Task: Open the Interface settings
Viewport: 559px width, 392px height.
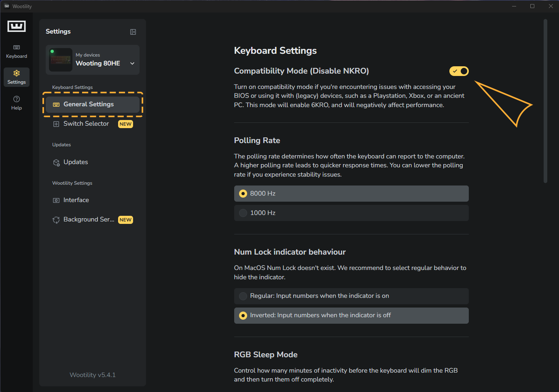Action: 93,200
